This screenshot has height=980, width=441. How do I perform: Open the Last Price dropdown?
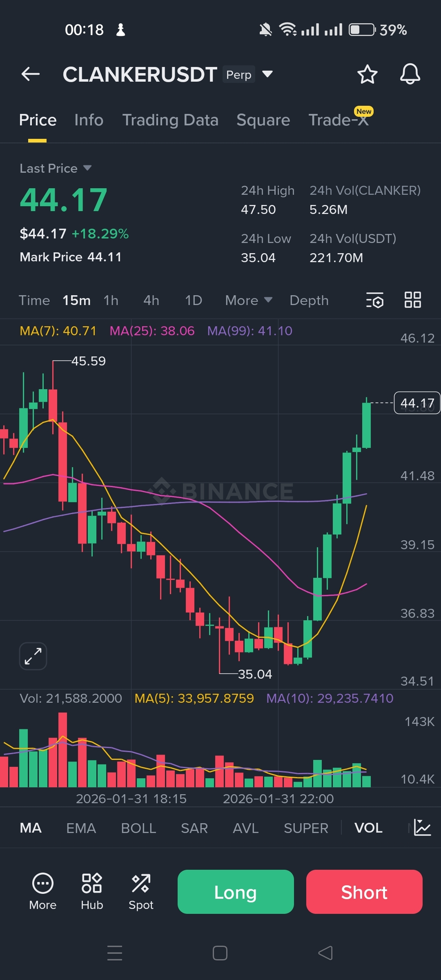coord(56,168)
